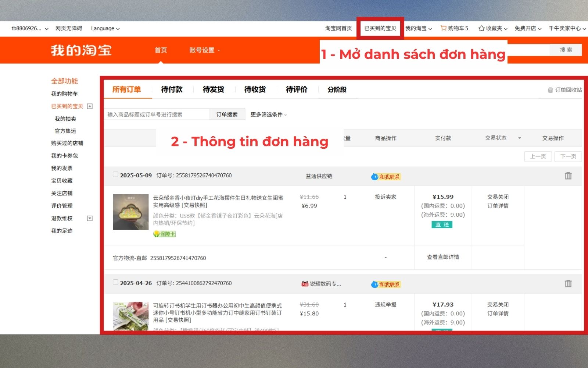Screen dimensions: 588x368
Task: Open 宝贝收藏 in sidebar
Action: coord(62,181)
